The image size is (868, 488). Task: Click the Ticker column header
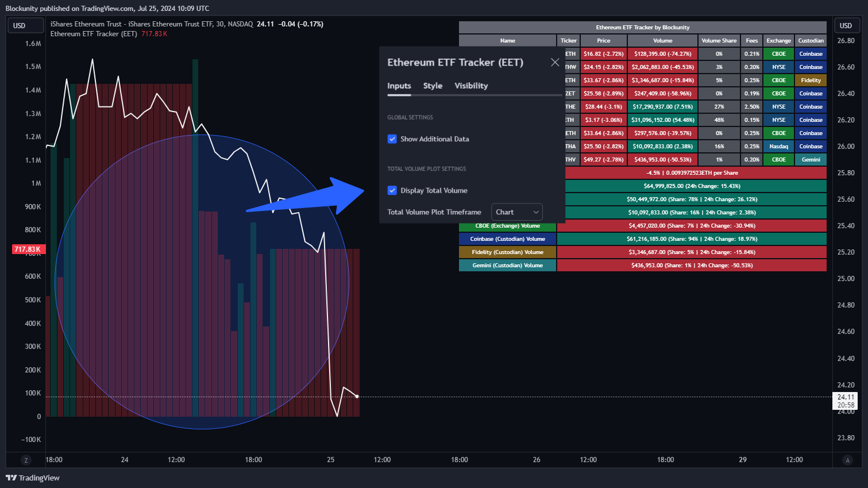(569, 40)
